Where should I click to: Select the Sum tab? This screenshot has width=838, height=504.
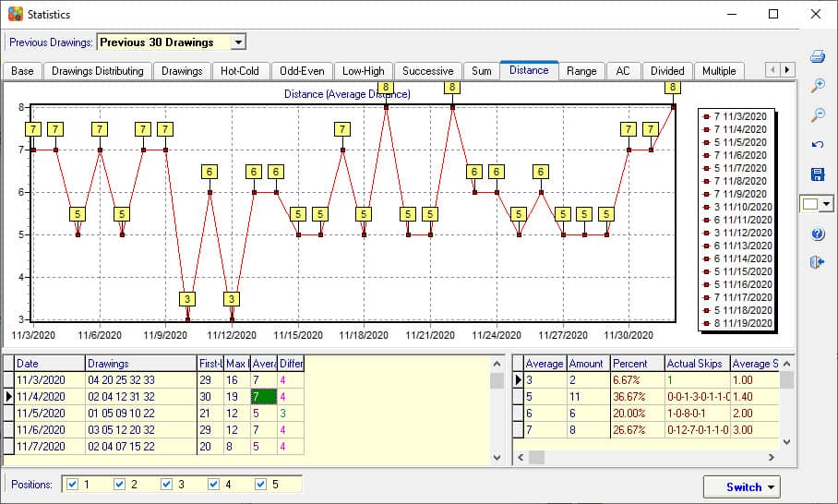481,71
